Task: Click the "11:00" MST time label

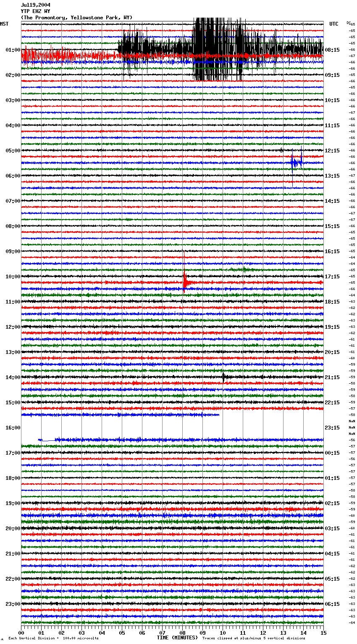Action: [13, 301]
